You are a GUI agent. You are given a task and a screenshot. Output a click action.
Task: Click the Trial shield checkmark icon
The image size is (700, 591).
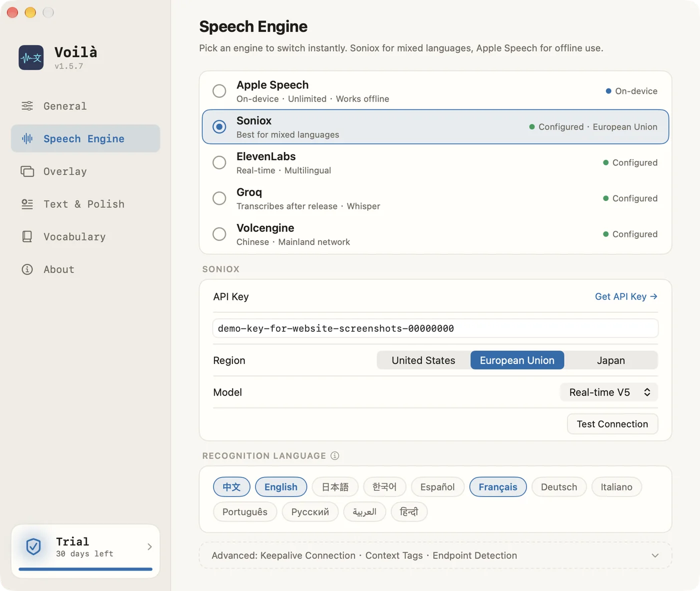pyautogui.click(x=33, y=546)
